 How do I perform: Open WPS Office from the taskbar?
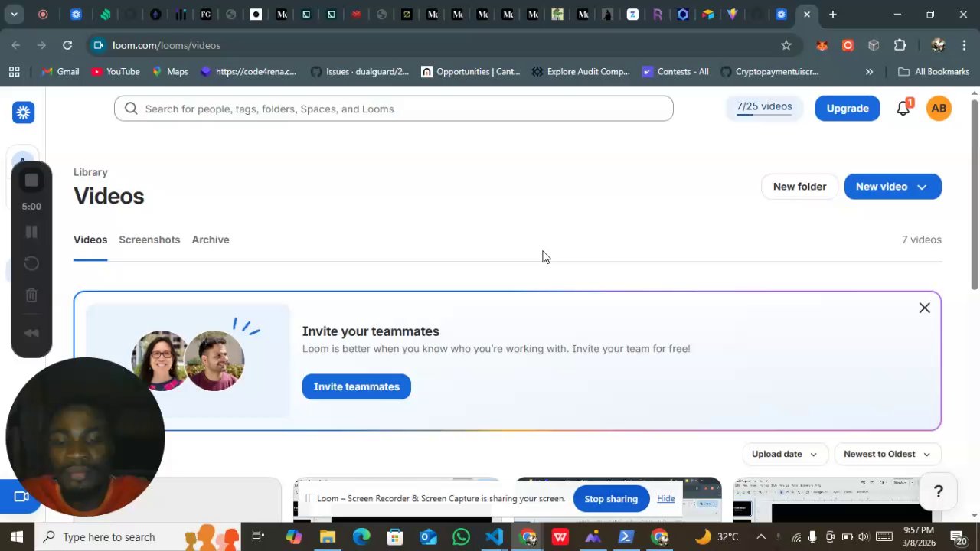coord(560,536)
